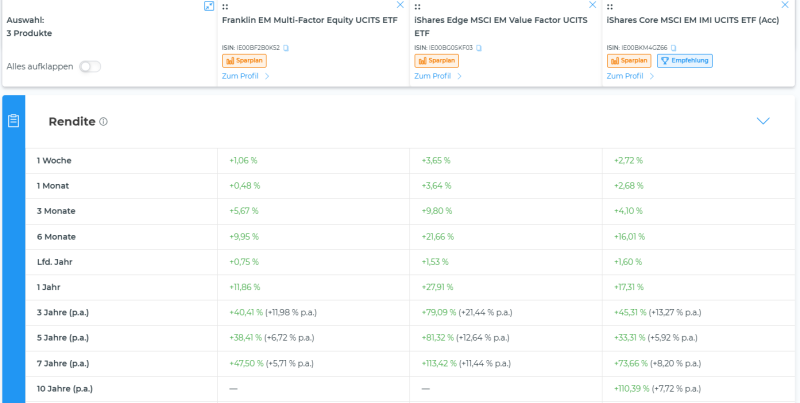Click the +11,86 % one-year value
Screen dimensions: 800x403
tap(244, 287)
